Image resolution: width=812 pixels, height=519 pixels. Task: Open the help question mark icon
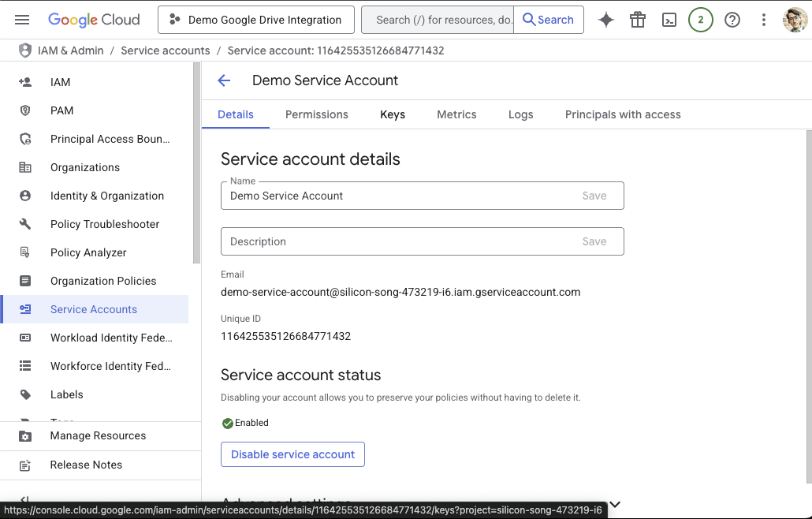pyautogui.click(x=732, y=20)
